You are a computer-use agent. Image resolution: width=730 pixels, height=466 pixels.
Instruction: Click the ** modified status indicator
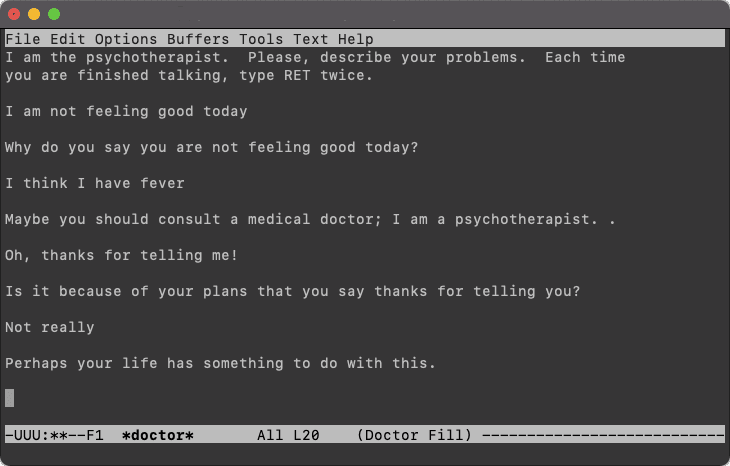click(x=59, y=435)
